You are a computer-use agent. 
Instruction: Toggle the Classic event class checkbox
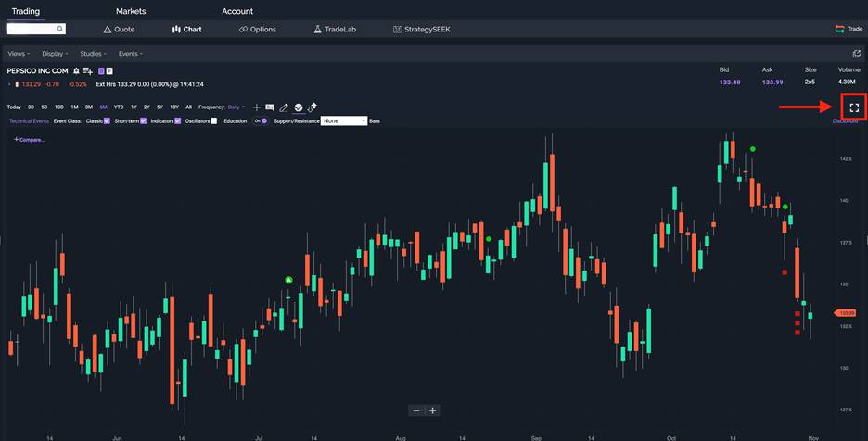point(107,120)
